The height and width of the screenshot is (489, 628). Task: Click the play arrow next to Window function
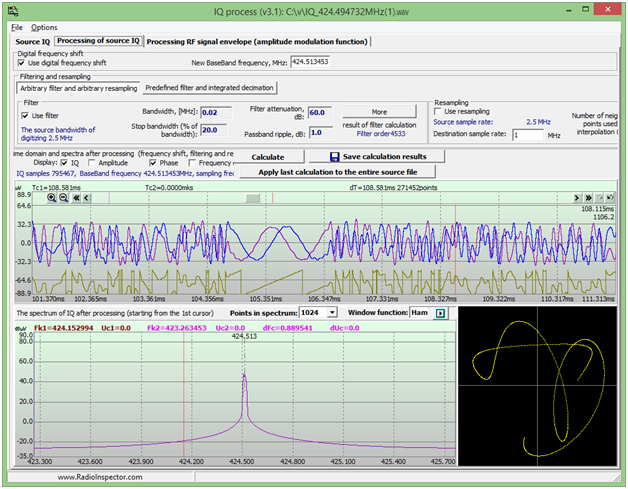(x=440, y=314)
